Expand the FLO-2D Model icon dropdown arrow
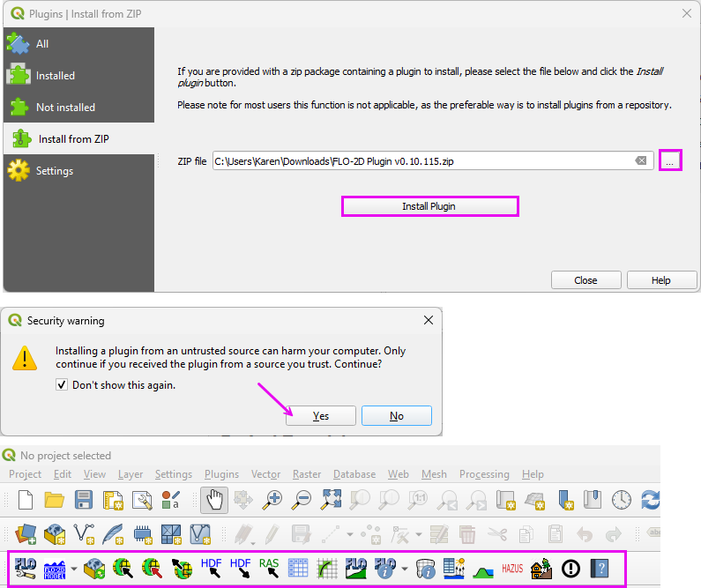The height and width of the screenshot is (588, 701). pos(74,569)
